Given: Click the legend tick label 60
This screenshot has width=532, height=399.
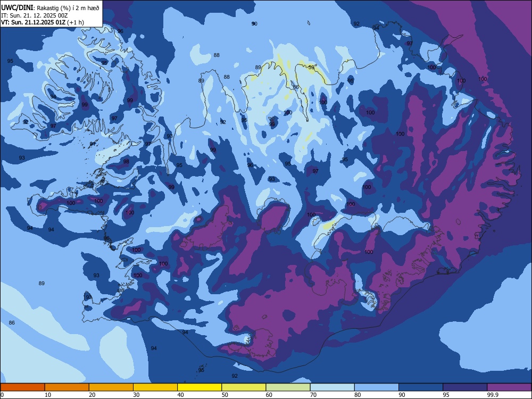Looking at the screenshot, I should pyautogui.click(x=269, y=395).
